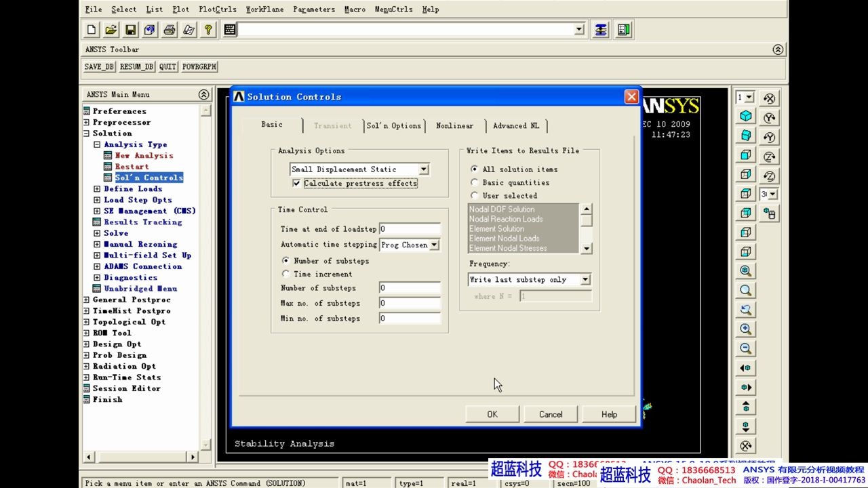Switch to the Sol'n Options tab
This screenshot has width=868, height=488.
394,125
